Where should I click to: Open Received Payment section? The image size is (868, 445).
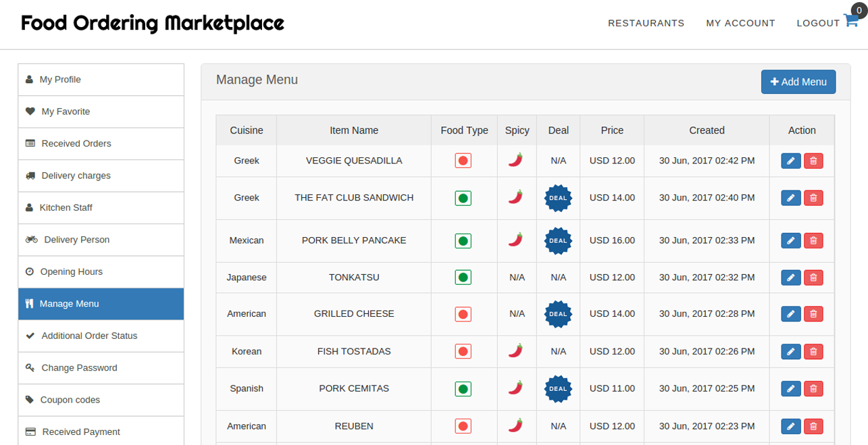[101, 432]
